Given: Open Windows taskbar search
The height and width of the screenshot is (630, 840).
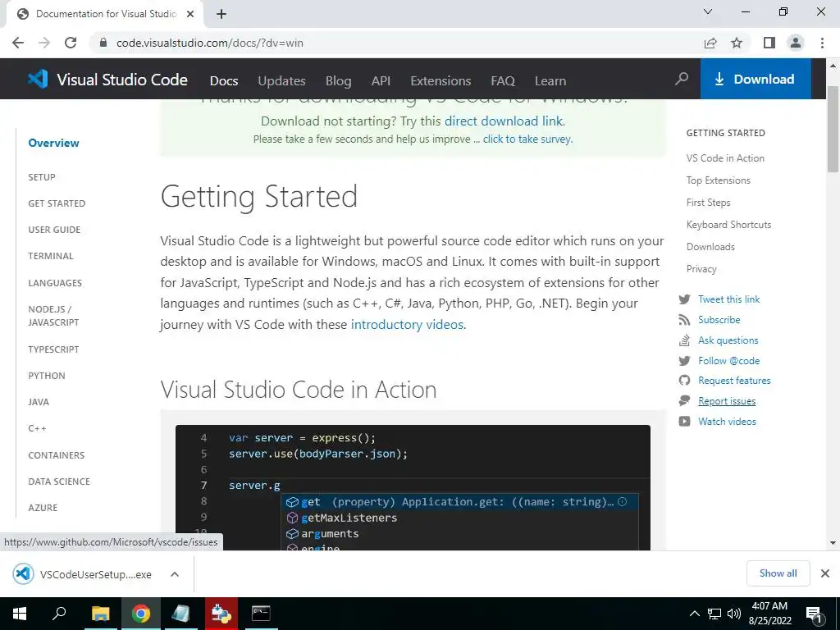Looking at the screenshot, I should coord(59,614).
